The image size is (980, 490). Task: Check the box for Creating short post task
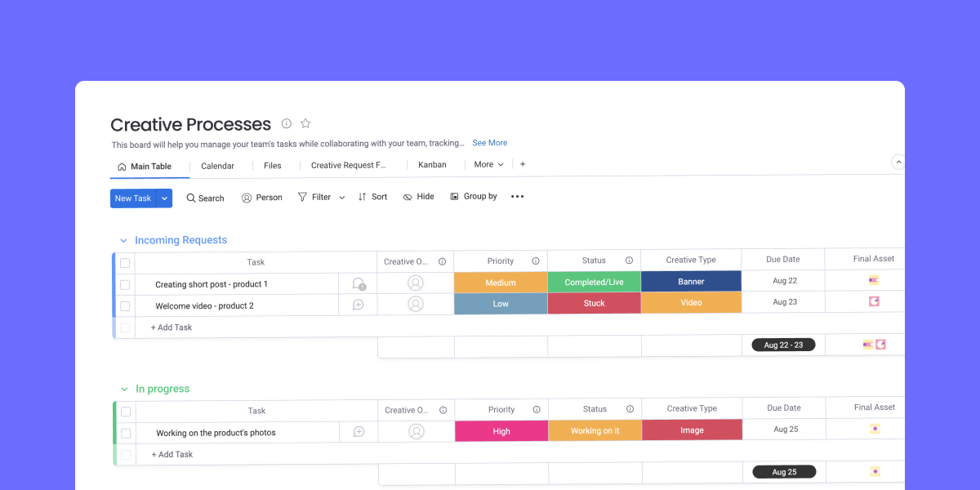pos(125,285)
